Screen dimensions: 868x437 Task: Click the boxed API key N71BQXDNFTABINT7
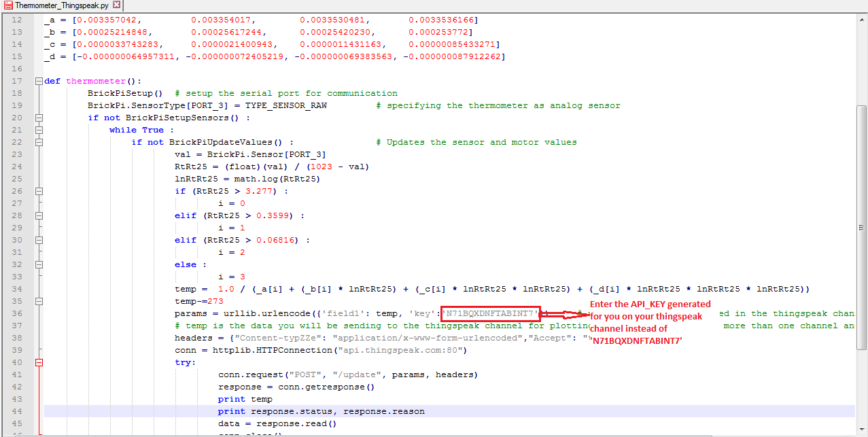[x=490, y=313]
